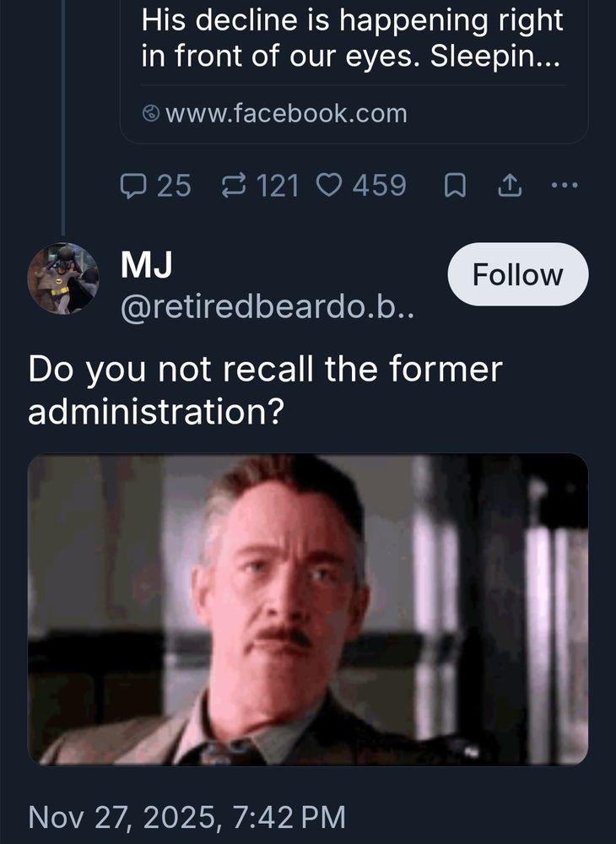This screenshot has width=616, height=844.
Task: Bookmark the post with the bookmark icon
Action: click(x=455, y=187)
